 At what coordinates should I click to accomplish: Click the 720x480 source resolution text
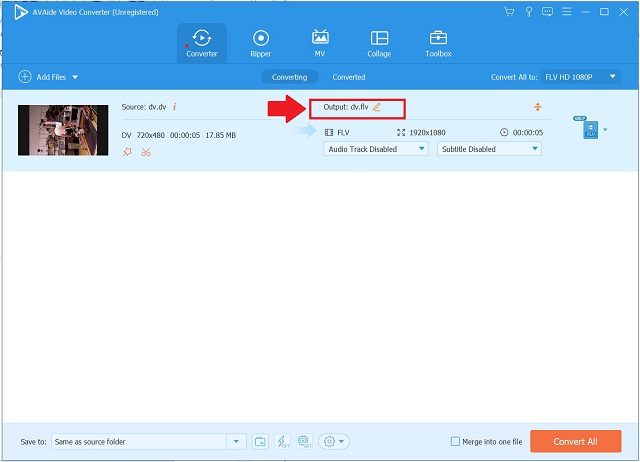[x=151, y=135]
